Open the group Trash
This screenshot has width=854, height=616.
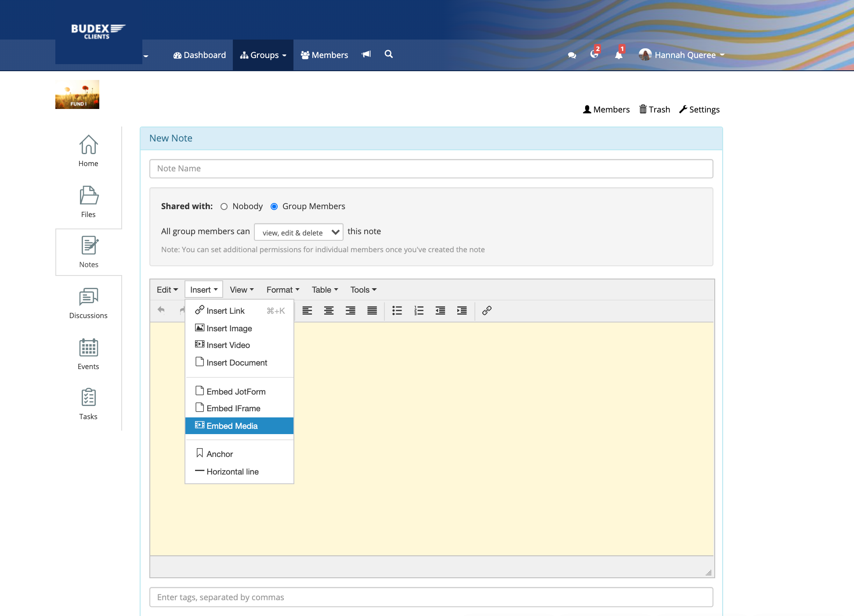coord(655,109)
